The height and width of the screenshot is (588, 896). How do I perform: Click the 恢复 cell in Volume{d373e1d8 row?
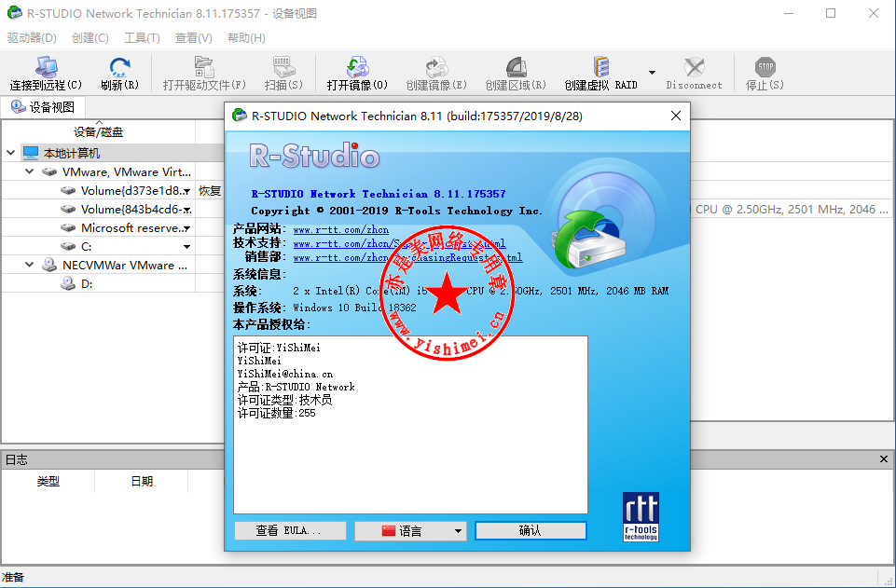[210, 191]
